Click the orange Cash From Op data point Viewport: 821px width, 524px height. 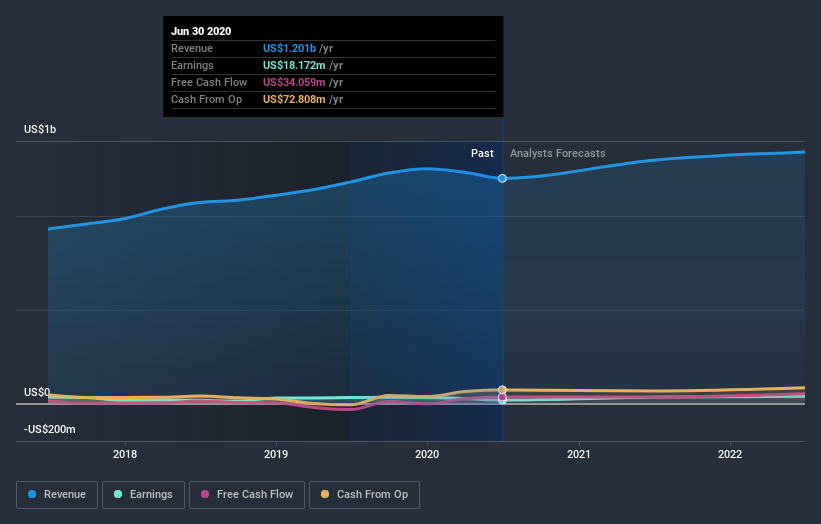[502, 389]
